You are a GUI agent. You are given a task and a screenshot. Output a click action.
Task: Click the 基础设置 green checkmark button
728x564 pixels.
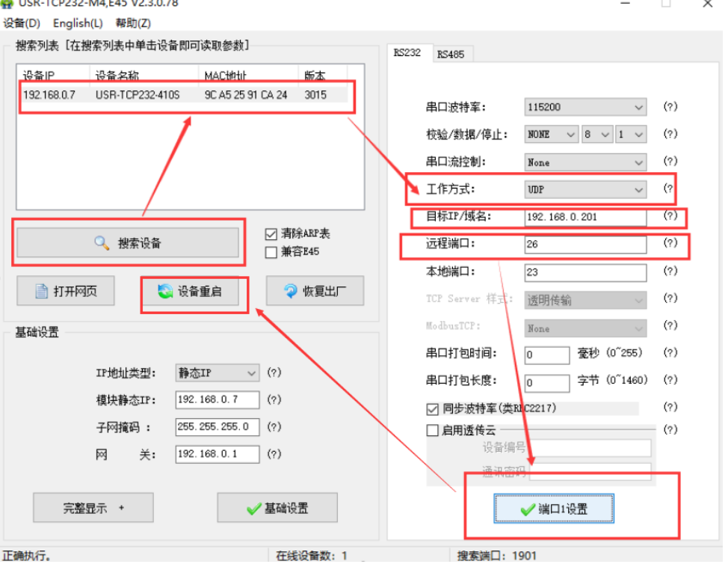[277, 509]
